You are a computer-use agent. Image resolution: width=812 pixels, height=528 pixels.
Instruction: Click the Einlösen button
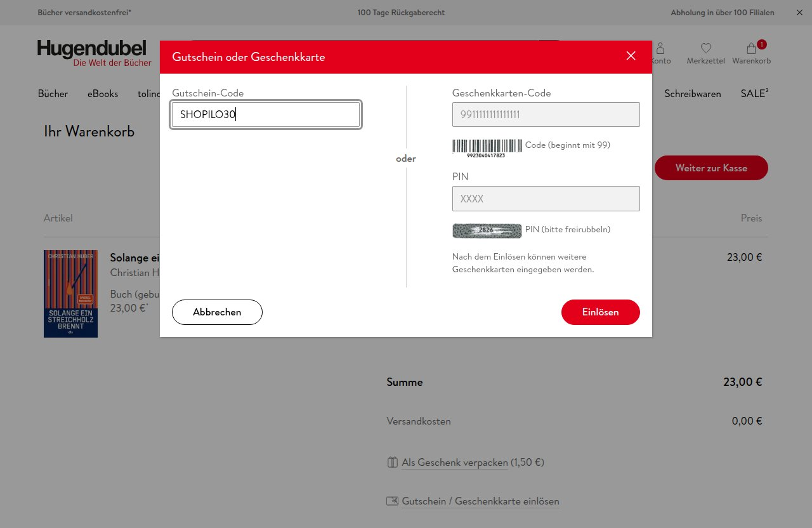[x=600, y=312]
